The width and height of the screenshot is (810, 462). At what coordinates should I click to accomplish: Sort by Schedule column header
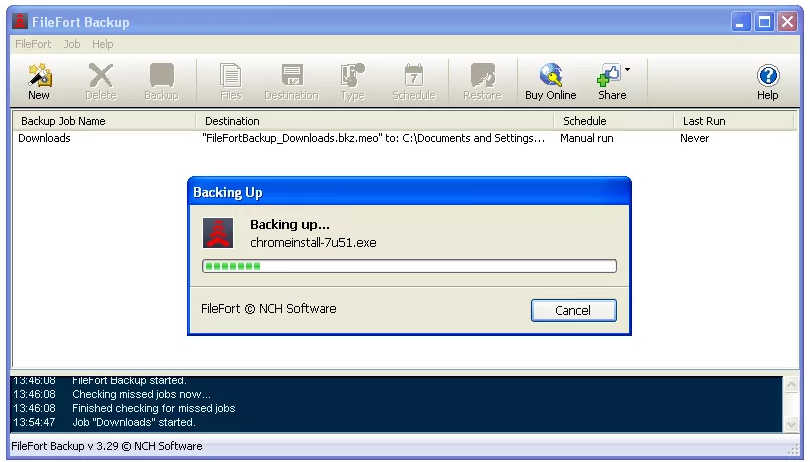tap(614, 121)
